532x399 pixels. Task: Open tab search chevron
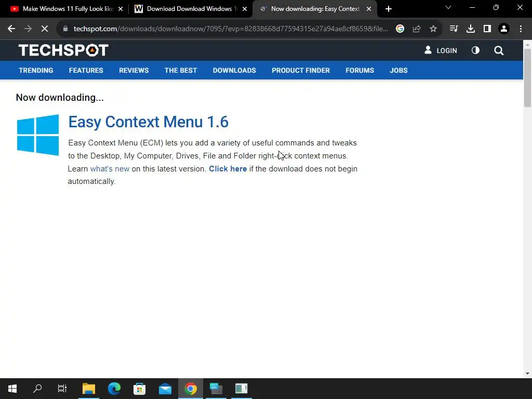coord(448,7)
